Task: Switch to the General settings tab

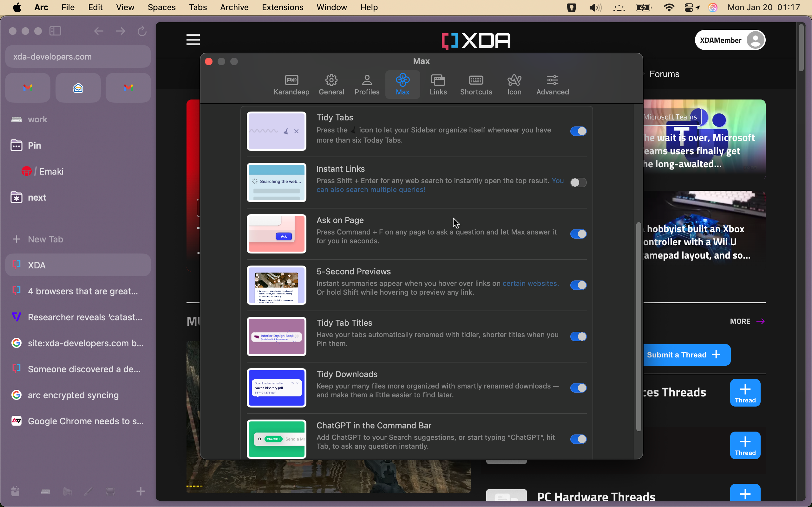Action: (x=331, y=85)
